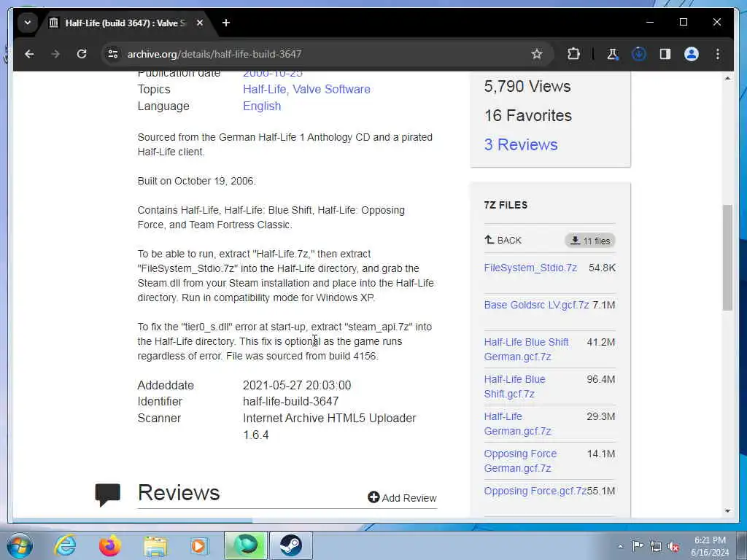Click the page vertical scrollbar thumb
The image size is (747, 560).
[x=727, y=257]
